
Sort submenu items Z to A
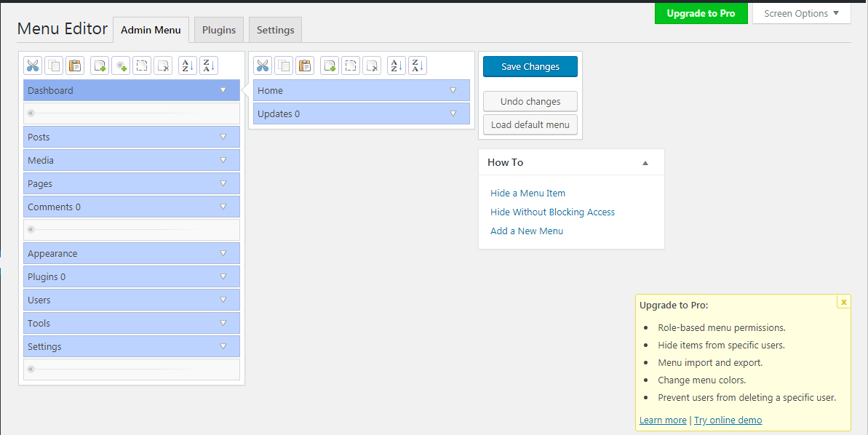(418, 66)
